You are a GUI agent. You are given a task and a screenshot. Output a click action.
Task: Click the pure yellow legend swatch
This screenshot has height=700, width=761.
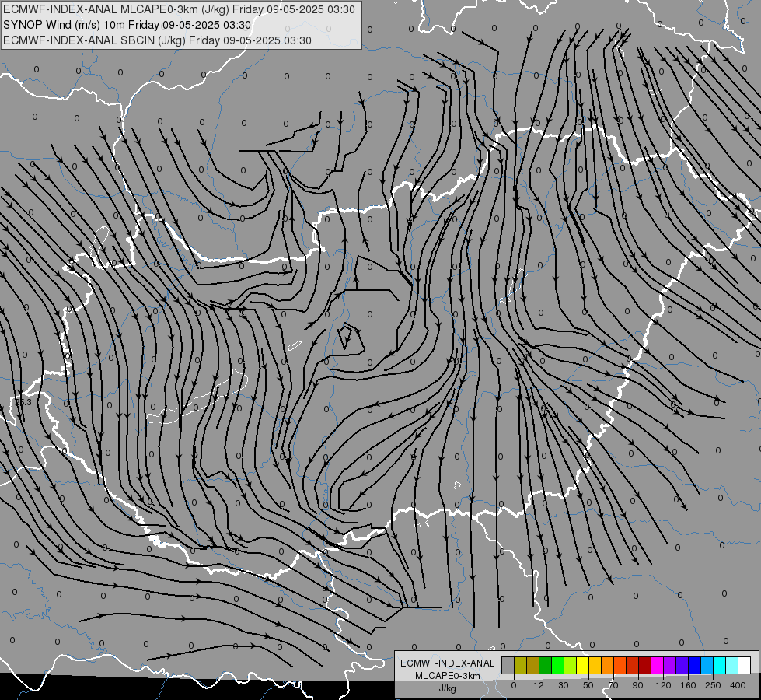tap(582, 665)
